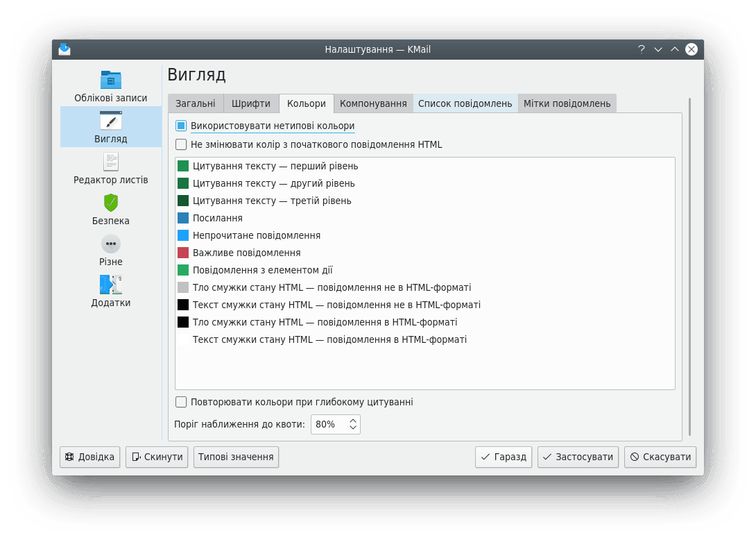Enable Не змінювати колір з початкового повідомлення HTML
Viewport: 756px width, 540px height.
[181, 145]
